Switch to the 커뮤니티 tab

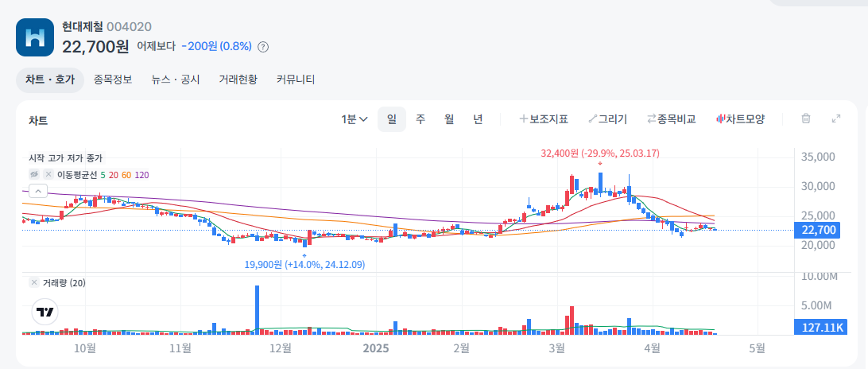[296, 80]
